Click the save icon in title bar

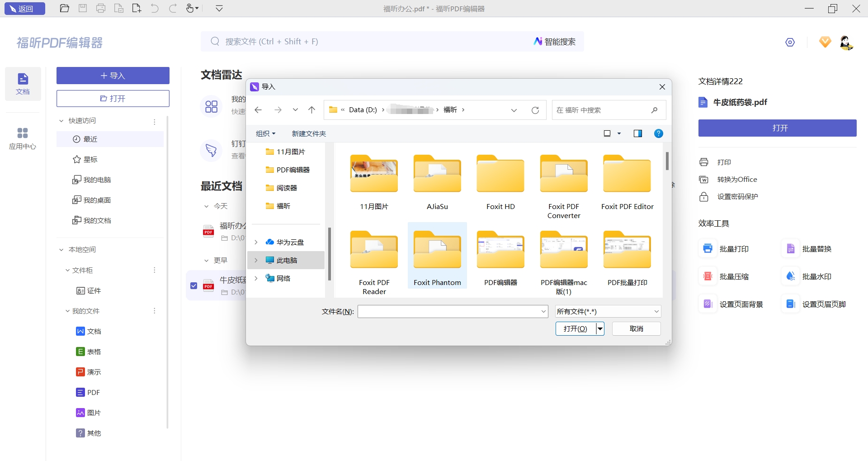coord(83,9)
